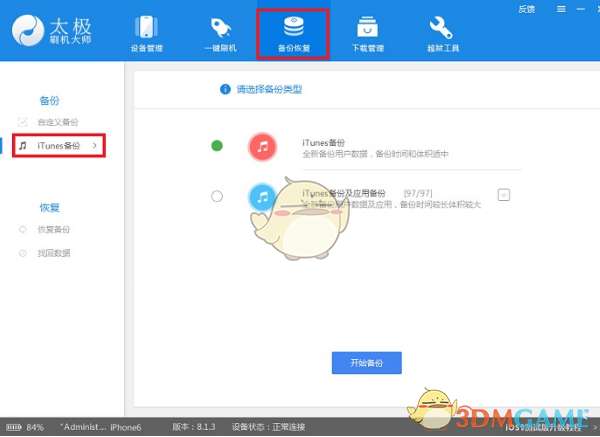The width and height of the screenshot is (600, 437).
Task: Select the 备份恢复 backup restore tab
Action: pos(293,34)
